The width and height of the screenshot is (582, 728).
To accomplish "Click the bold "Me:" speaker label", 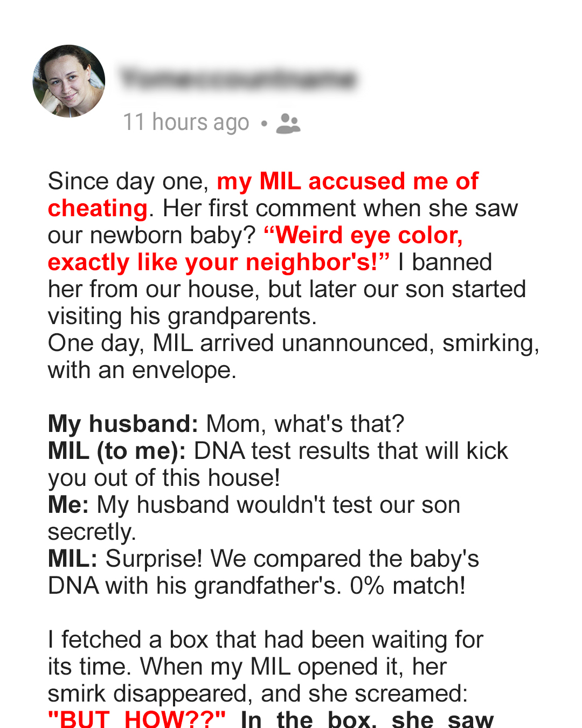I will pyautogui.click(x=68, y=505).
